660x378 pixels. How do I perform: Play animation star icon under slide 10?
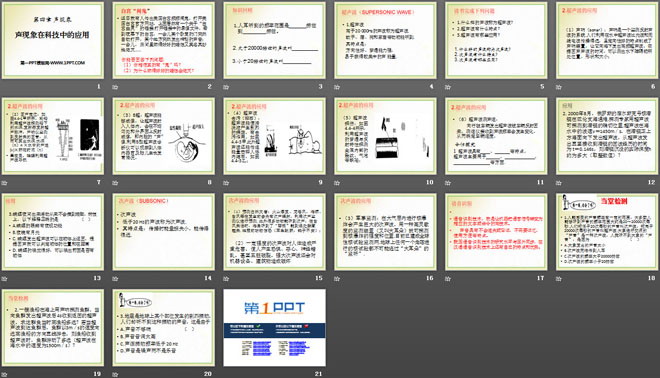coord(337,183)
